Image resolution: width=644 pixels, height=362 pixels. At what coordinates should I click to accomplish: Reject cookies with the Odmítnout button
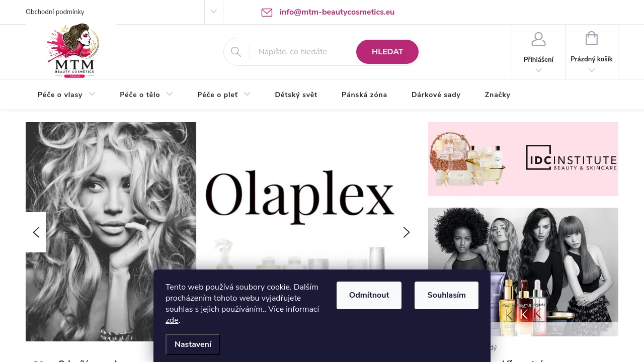(369, 295)
